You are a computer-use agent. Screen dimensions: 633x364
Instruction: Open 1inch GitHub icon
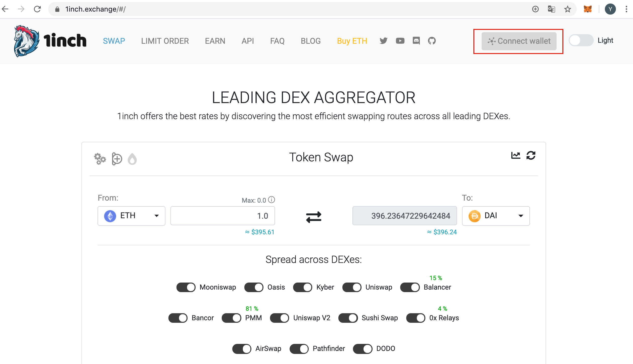pyautogui.click(x=432, y=41)
